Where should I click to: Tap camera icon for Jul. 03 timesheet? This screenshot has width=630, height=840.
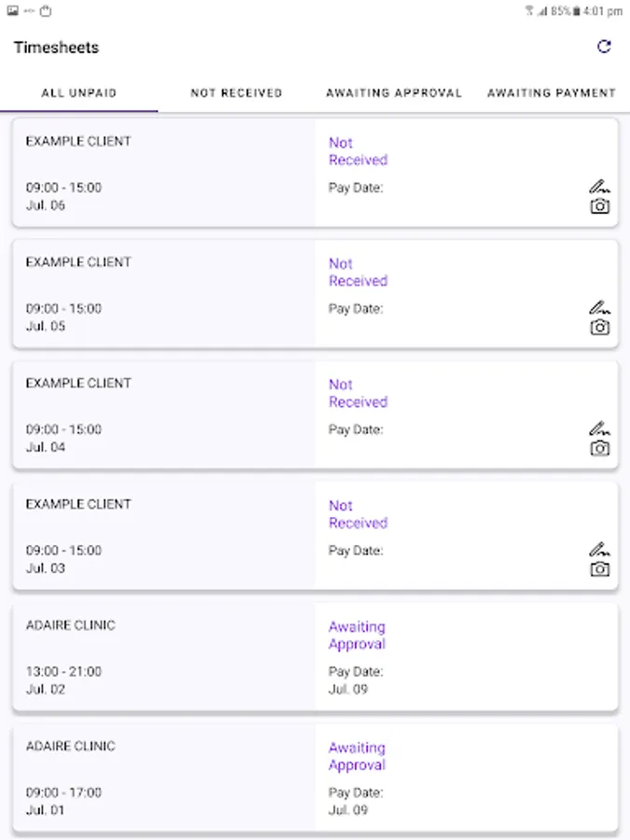tap(600, 569)
